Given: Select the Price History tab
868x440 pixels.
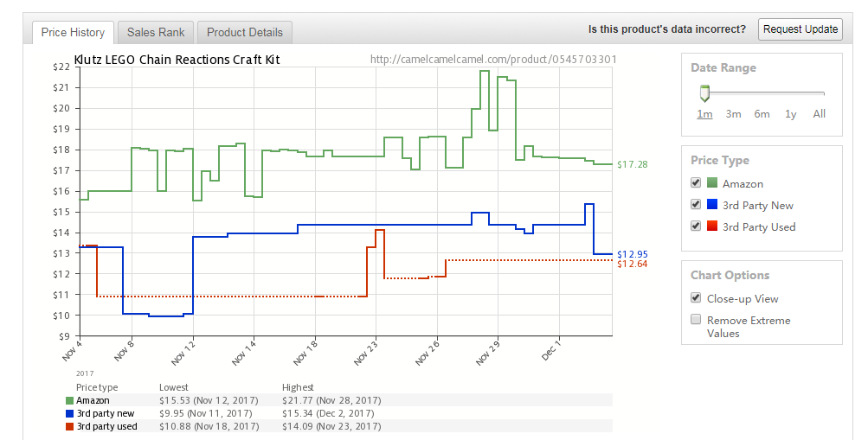Looking at the screenshot, I should [x=73, y=33].
